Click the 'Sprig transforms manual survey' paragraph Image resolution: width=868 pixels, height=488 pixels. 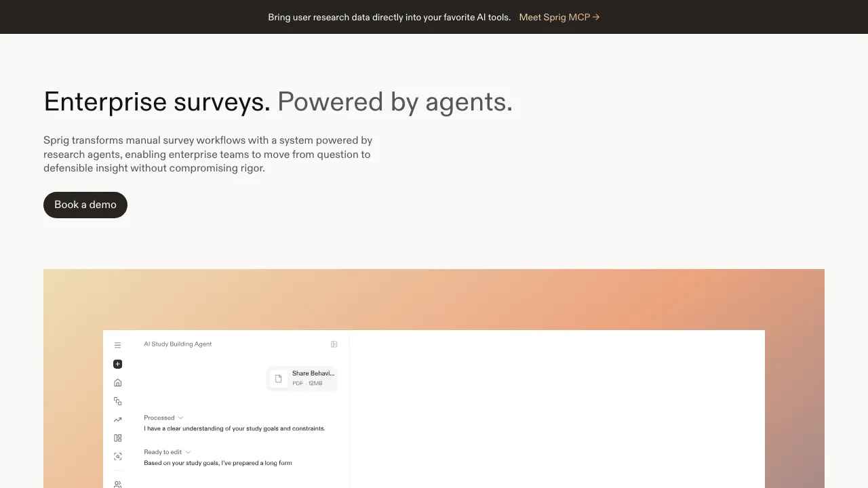[x=208, y=155]
